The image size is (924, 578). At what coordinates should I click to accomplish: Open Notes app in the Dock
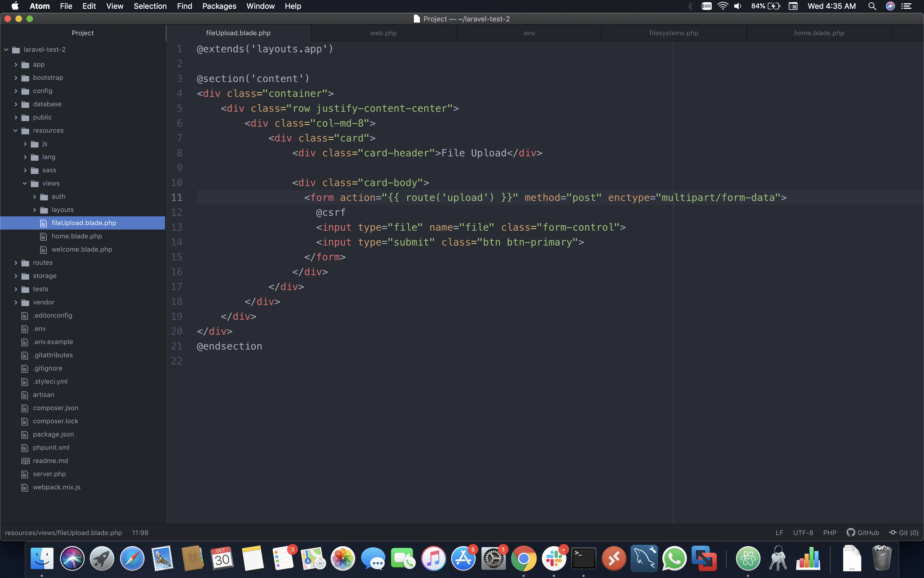point(252,558)
